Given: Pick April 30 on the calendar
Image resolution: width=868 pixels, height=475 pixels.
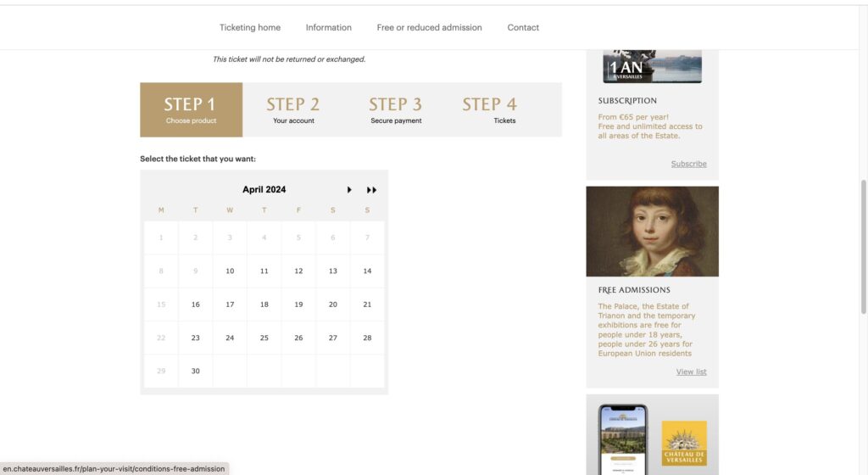Looking at the screenshot, I should click(x=196, y=371).
